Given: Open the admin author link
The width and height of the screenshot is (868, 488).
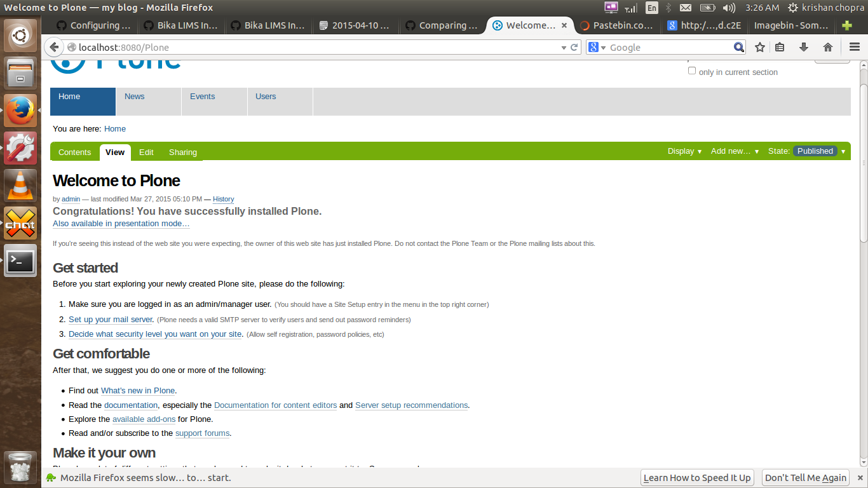Looking at the screenshot, I should point(71,200).
